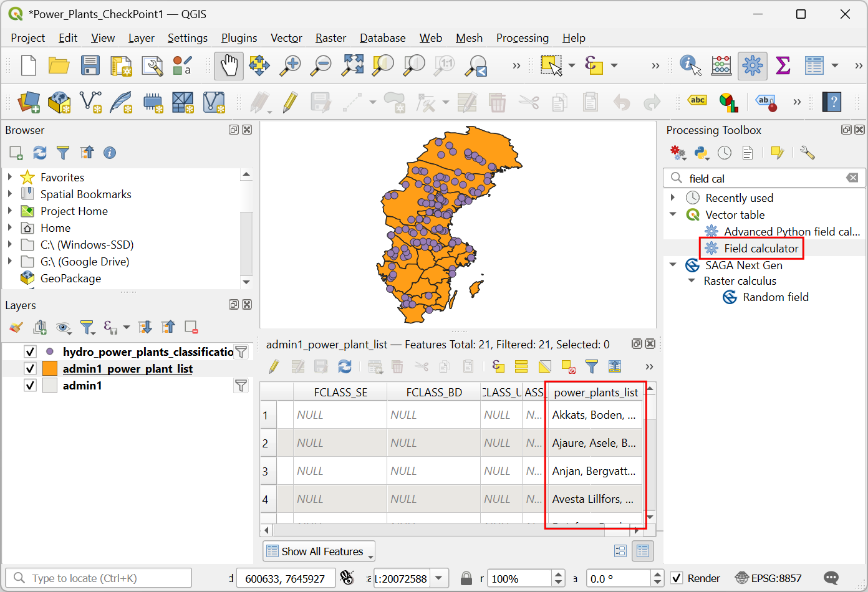Select the Pan Map hand tool
This screenshot has width=868, height=592.
(x=229, y=65)
